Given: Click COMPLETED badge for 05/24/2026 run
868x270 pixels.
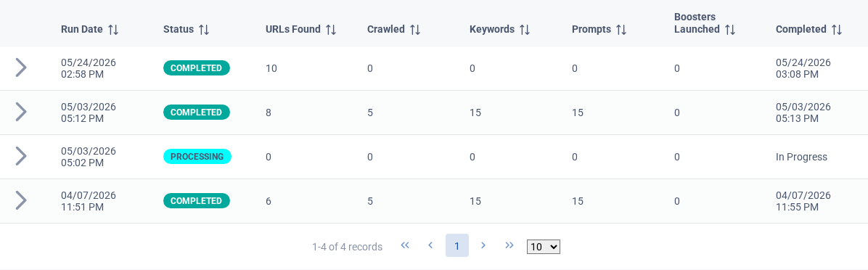Looking at the screenshot, I should (x=197, y=68).
